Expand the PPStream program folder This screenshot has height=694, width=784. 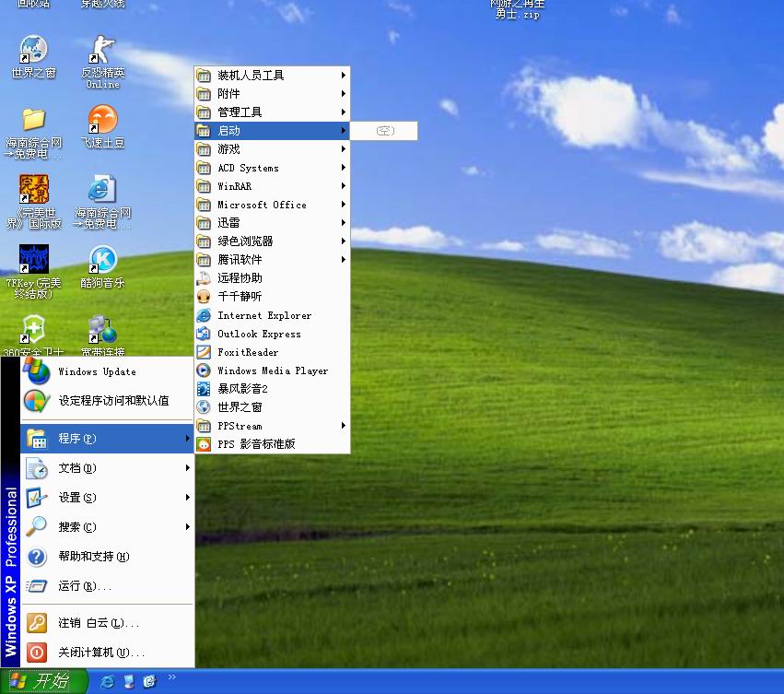pyautogui.click(x=272, y=426)
